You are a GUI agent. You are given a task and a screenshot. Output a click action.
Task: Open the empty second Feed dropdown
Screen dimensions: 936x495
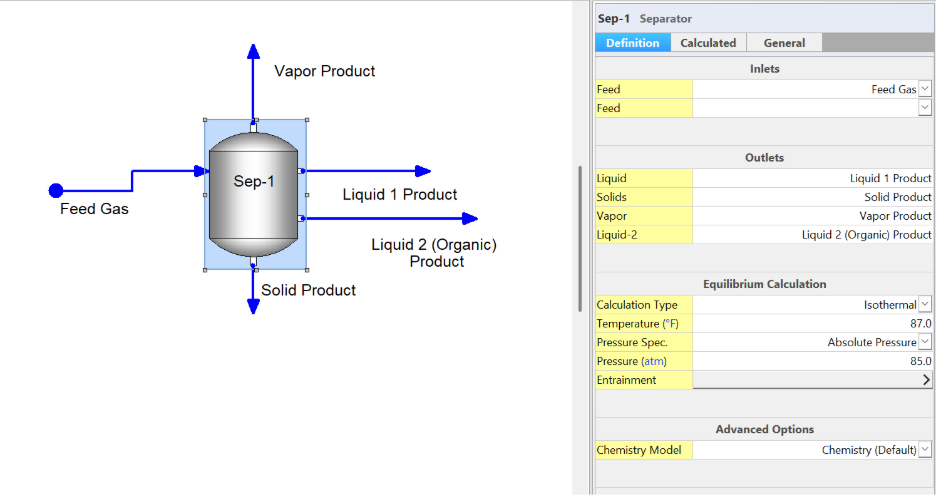[x=925, y=107]
